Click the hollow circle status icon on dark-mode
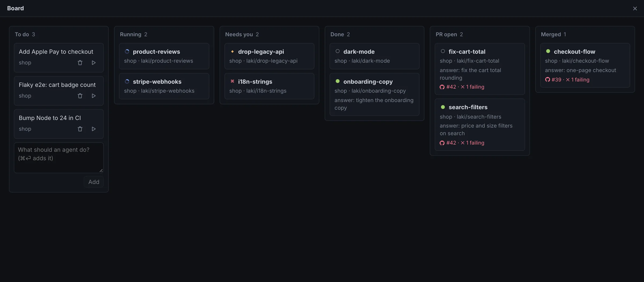The height and width of the screenshot is (282, 644). (338, 51)
